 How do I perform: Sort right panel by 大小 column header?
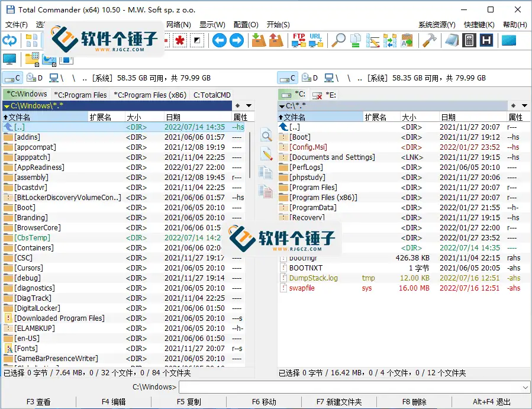pyautogui.click(x=420, y=117)
